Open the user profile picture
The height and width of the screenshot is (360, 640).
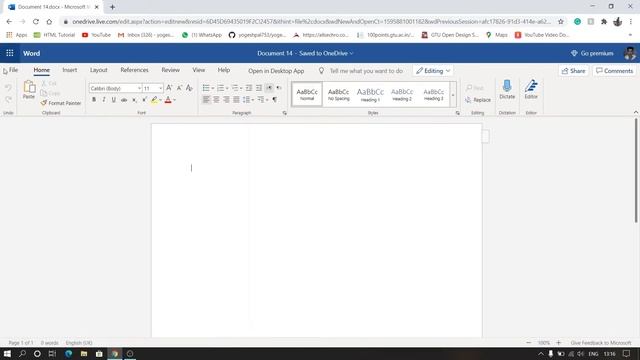point(630,53)
